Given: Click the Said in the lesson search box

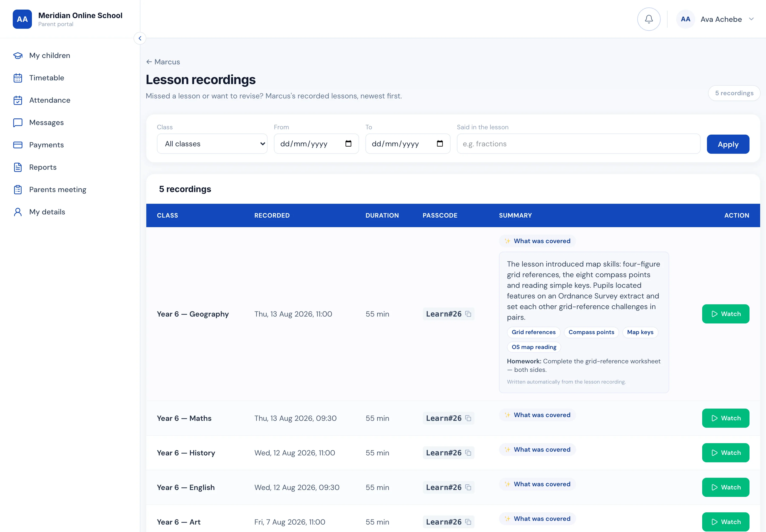Looking at the screenshot, I should tap(578, 144).
